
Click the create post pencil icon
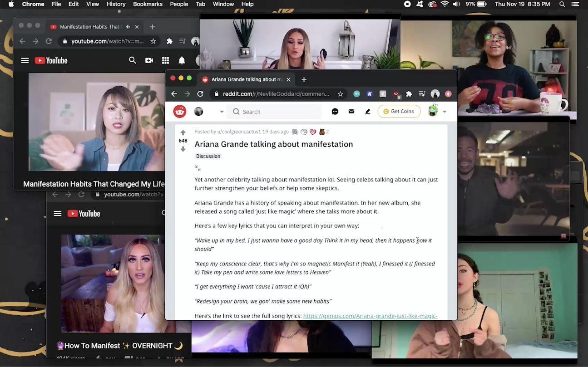click(368, 112)
